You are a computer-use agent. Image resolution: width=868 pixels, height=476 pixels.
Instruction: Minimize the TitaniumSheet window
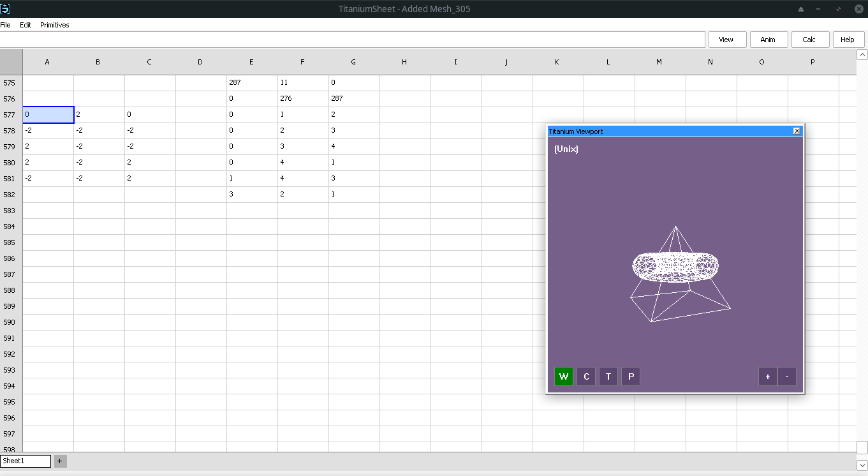(818, 9)
